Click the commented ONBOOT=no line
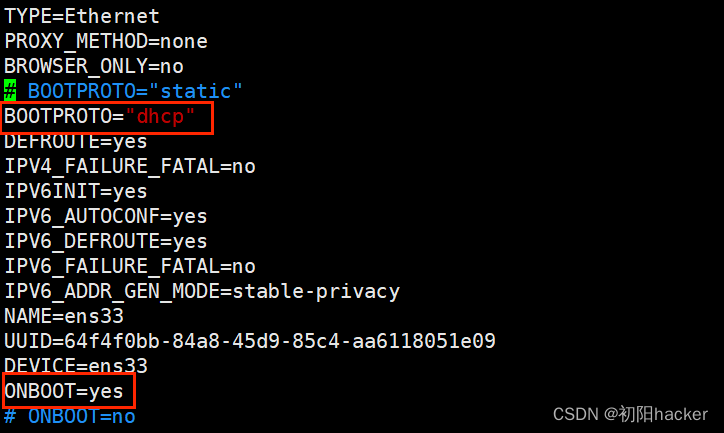The width and height of the screenshot is (724, 433). (70, 416)
